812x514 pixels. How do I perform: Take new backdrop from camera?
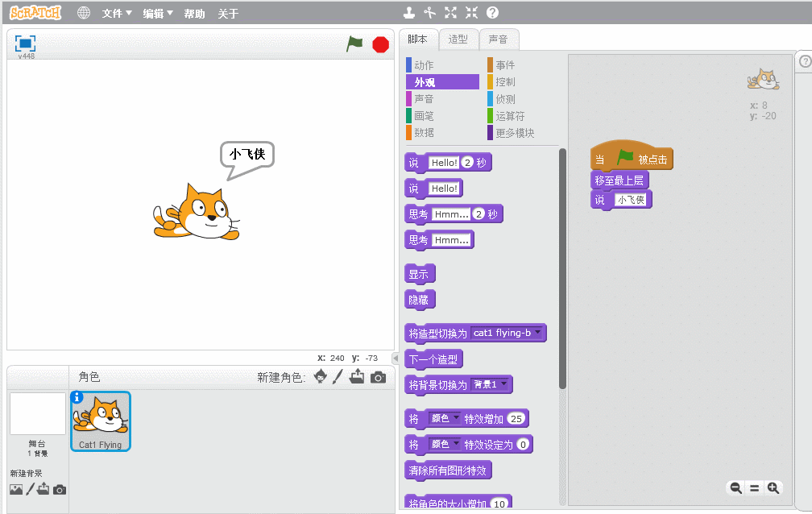(x=60, y=490)
